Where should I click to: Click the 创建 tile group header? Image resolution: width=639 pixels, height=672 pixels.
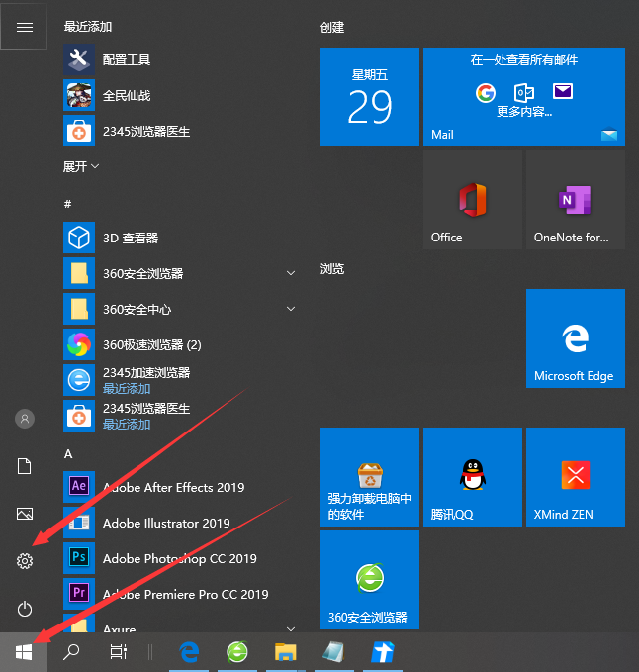coord(332,28)
